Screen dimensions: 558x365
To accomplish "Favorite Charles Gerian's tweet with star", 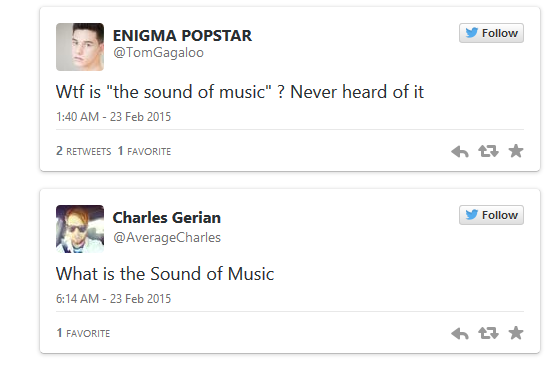I will click(516, 333).
